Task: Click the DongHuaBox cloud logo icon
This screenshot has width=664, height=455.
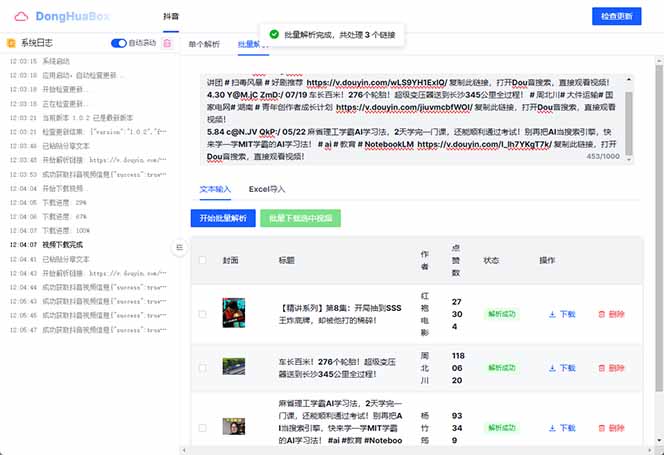Action: pyautogui.click(x=21, y=17)
